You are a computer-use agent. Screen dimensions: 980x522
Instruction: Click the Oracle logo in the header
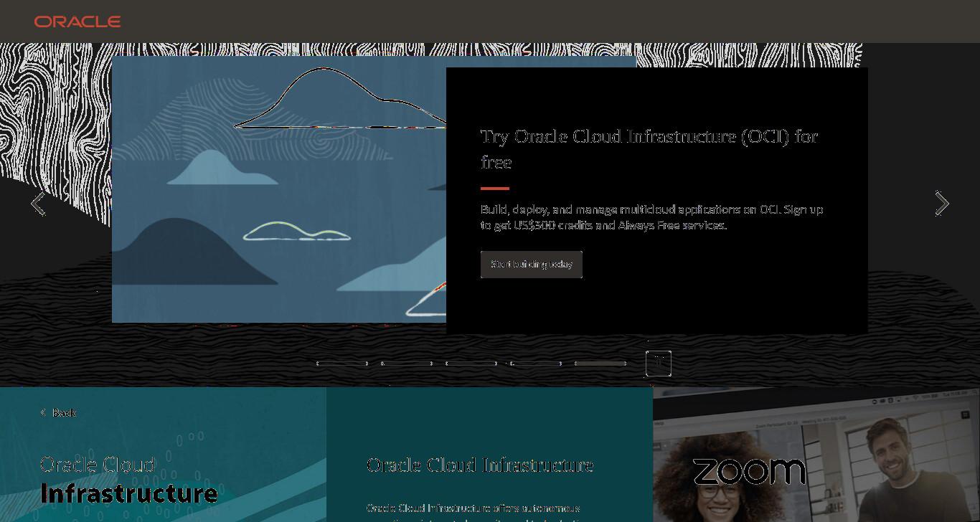(77, 22)
